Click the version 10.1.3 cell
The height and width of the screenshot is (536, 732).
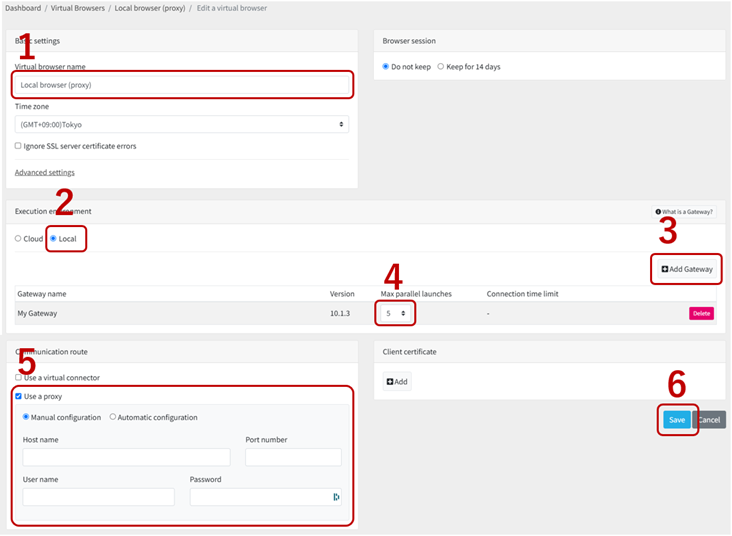pyautogui.click(x=340, y=313)
